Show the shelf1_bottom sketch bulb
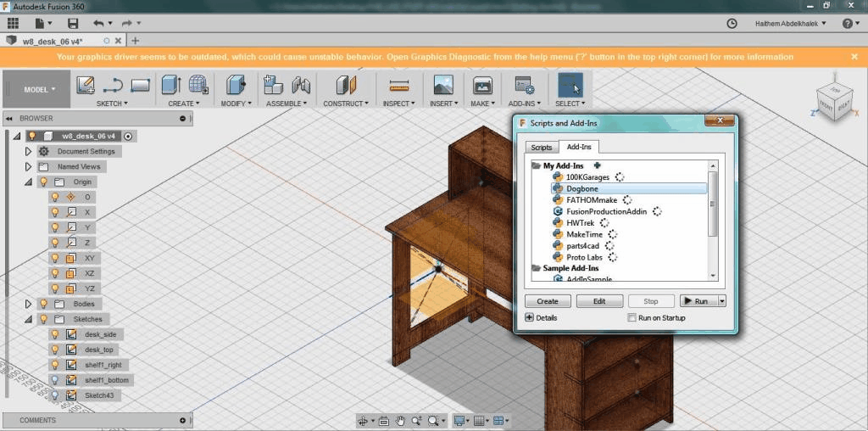The width and height of the screenshot is (868, 431). 55,380
